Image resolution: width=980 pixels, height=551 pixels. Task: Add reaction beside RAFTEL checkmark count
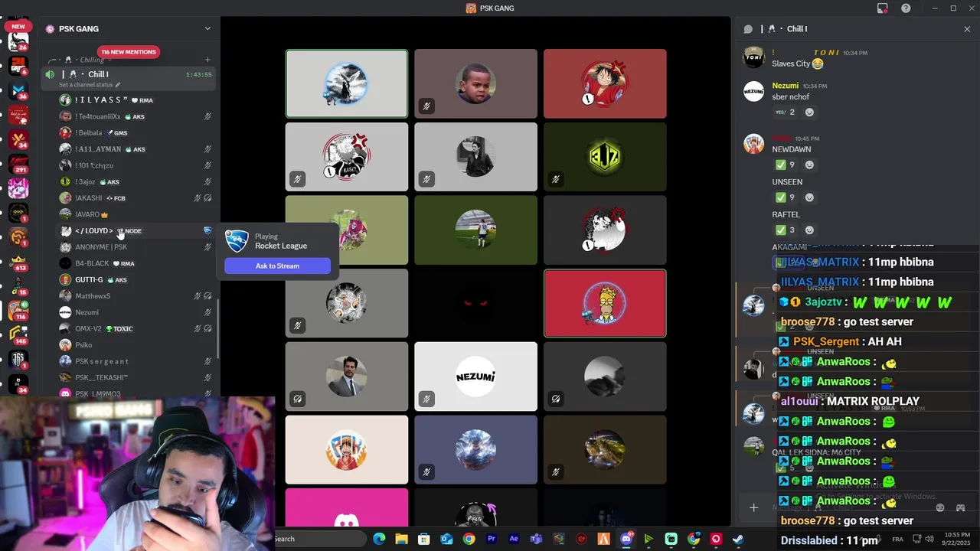click(x=809, y=230)
